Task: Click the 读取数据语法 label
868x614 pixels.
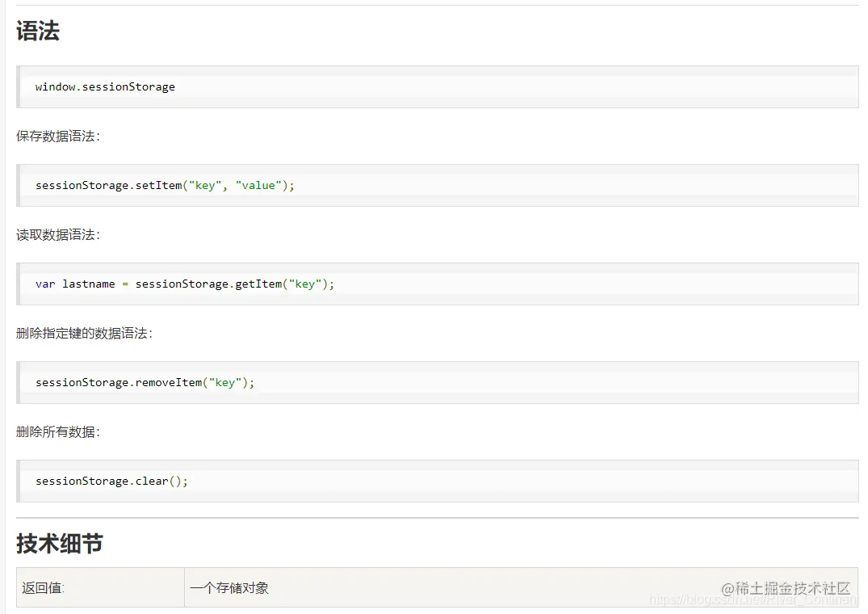Action: click(x=58, y=235)
